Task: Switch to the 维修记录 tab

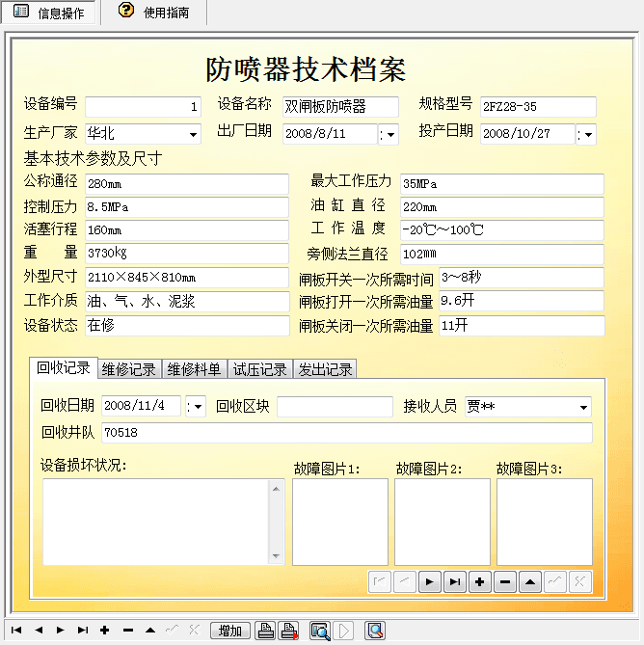Action: [129, 369]
